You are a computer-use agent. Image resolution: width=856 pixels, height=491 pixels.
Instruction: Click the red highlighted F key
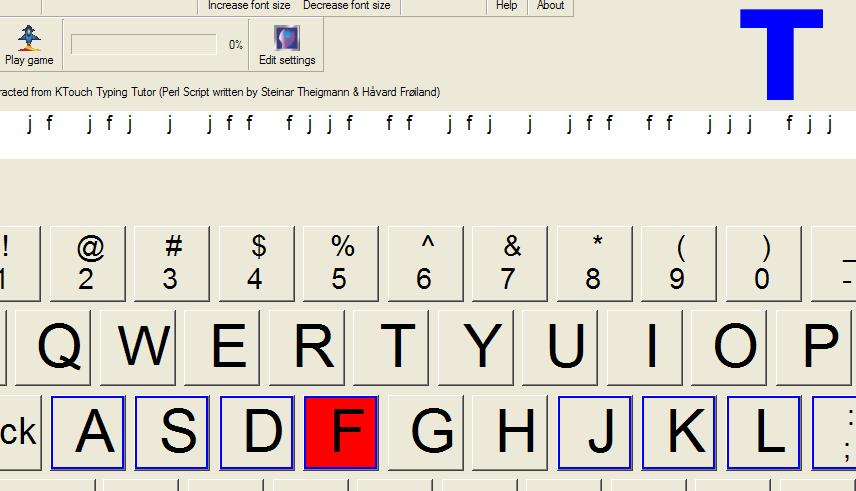pyautogui.click(x=341, y=433)
